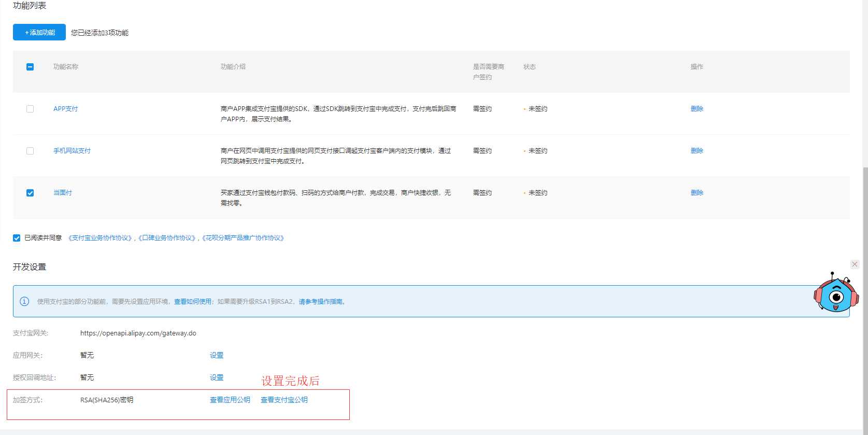Click the 开发设置 section heading
The image size is (868, 435).
tap(30, 267)
